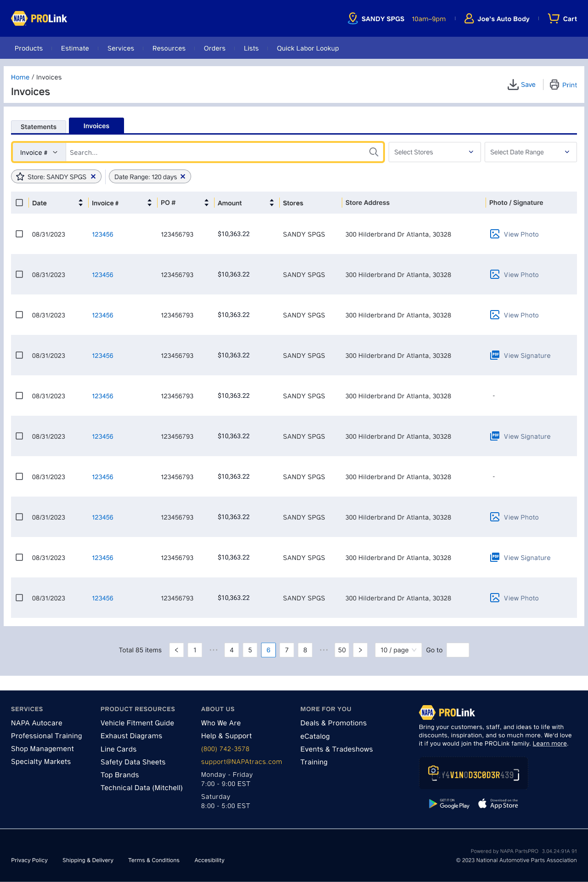Click the photo icon in the eighth invoice row
Viewport: 588px width, 882px height.
495,517
